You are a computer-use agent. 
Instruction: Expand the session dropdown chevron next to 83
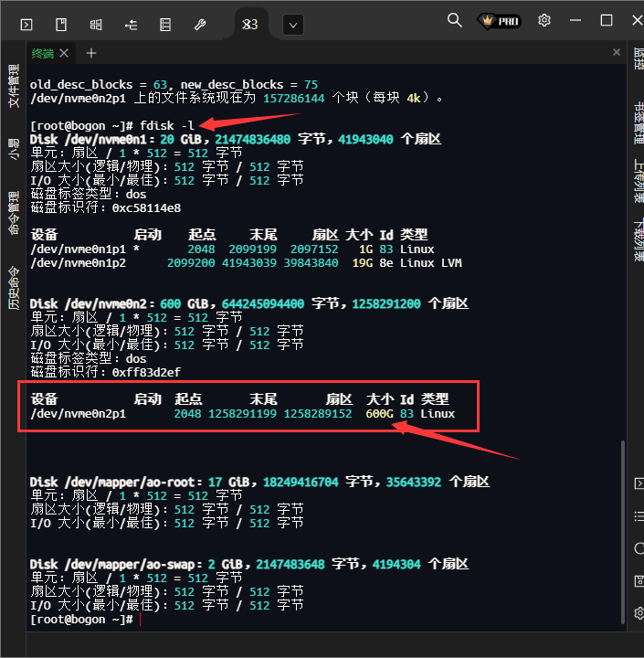tap(293, 26)
